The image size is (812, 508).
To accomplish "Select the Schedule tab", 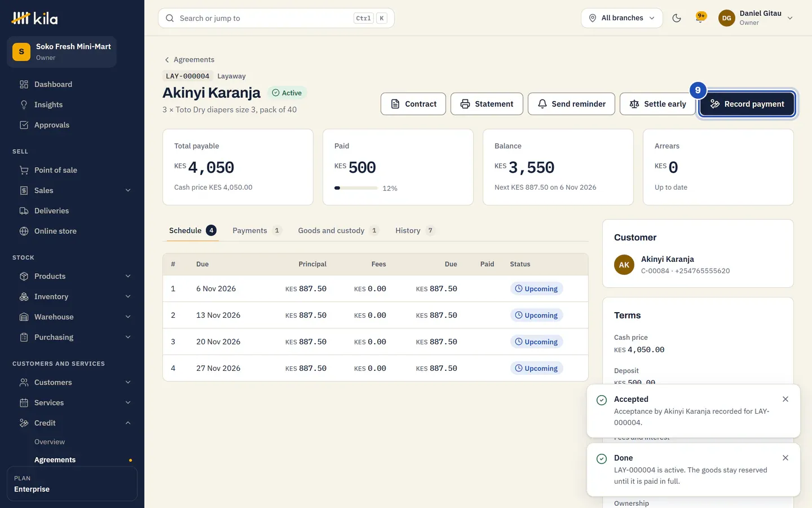I will click(192, 230).
